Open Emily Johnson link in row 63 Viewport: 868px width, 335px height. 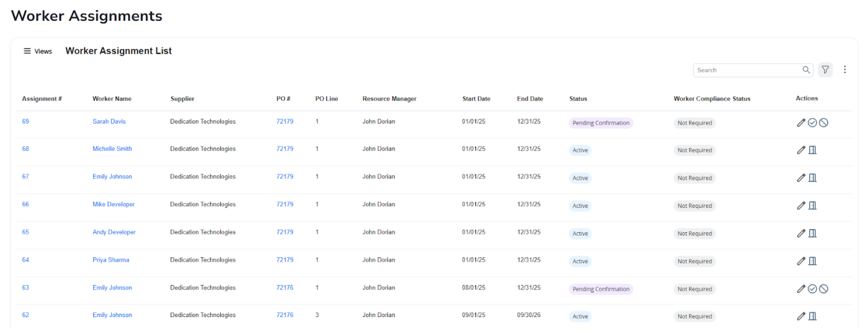point(112,288)
